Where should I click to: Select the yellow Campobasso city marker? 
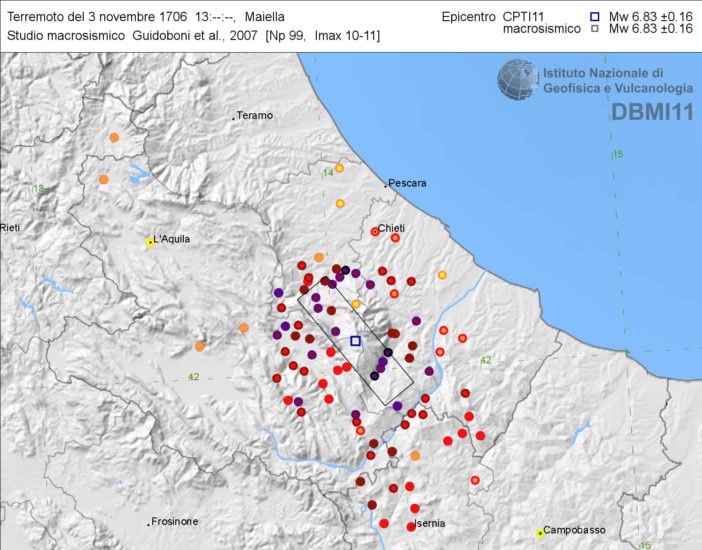coord(539,532)
